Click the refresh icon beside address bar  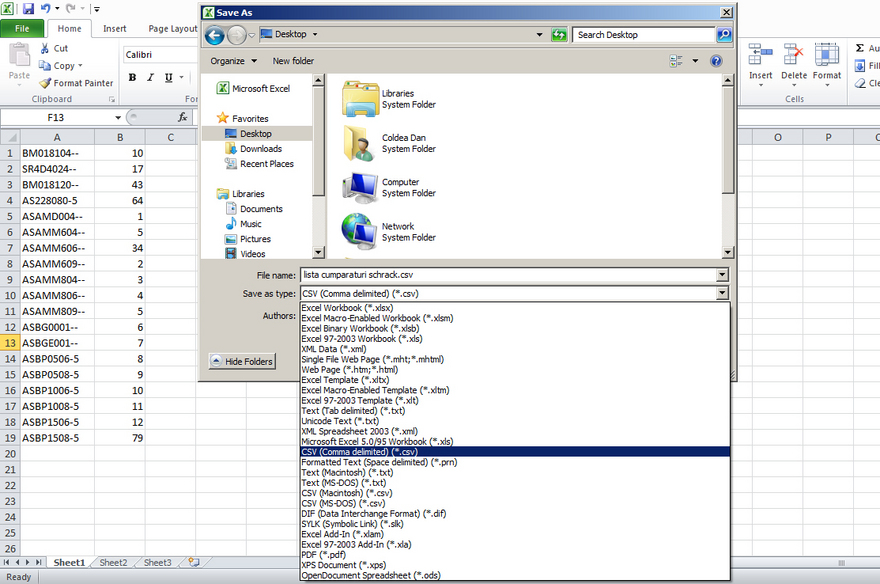pyautogui.click(x=559, y=35)
